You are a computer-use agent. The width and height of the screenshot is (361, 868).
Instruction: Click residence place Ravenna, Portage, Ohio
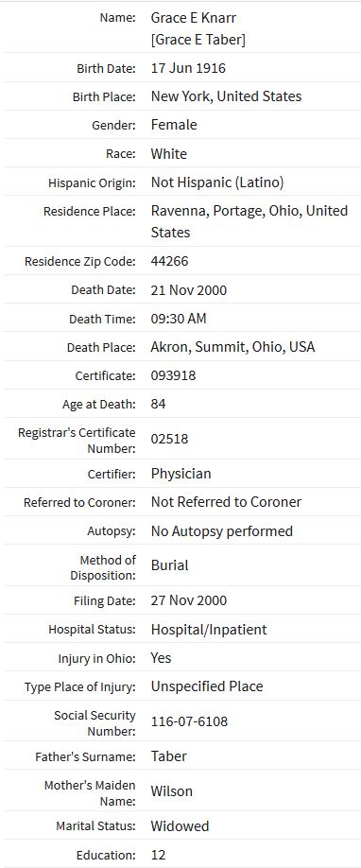249,221
